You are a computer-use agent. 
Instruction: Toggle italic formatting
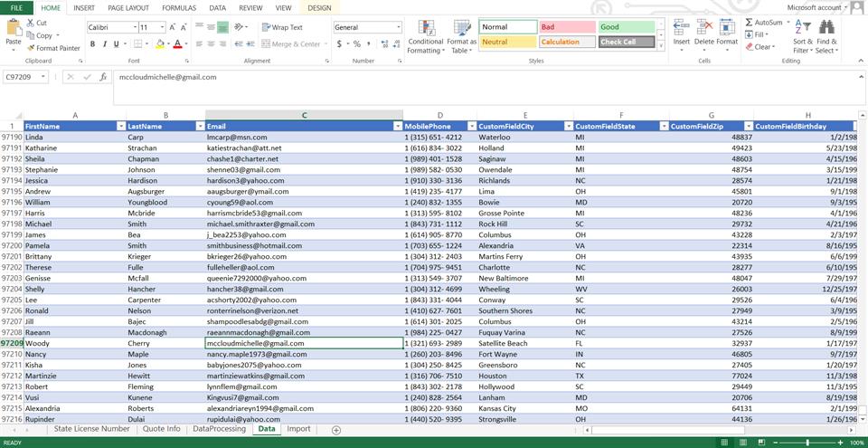[104, 43]
